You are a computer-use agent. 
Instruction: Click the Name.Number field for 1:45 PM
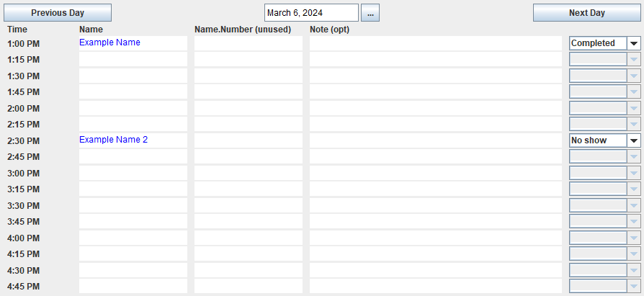(249, 92)
